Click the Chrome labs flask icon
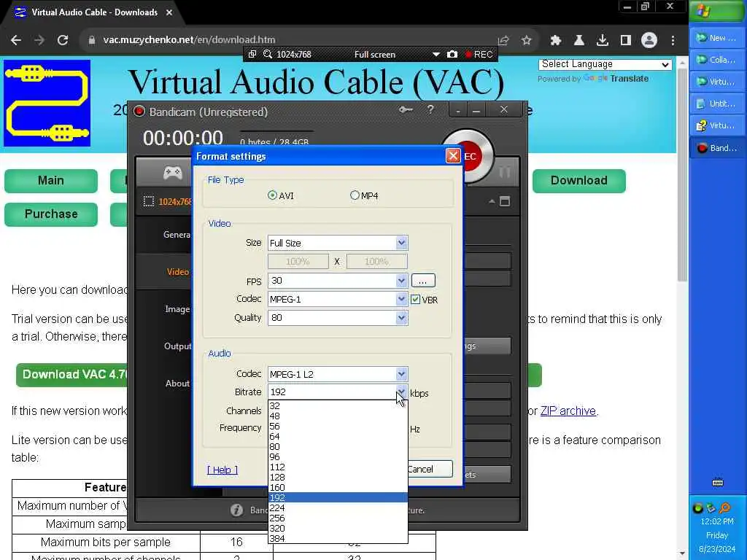747x560 pixels. [578, 41]
